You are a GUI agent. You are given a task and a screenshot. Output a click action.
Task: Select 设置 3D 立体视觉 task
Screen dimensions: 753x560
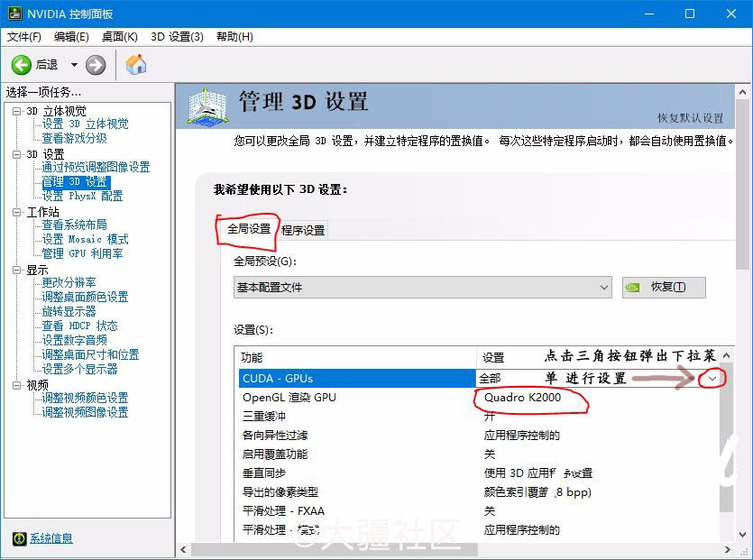pos(85,124)
